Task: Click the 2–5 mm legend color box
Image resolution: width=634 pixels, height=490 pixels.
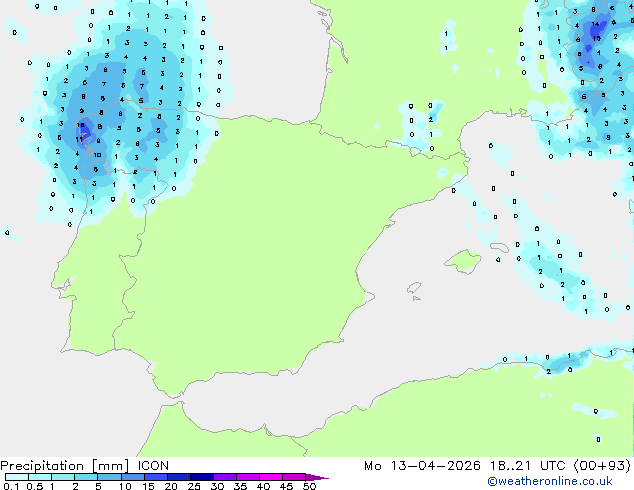Action: (86, 477)
